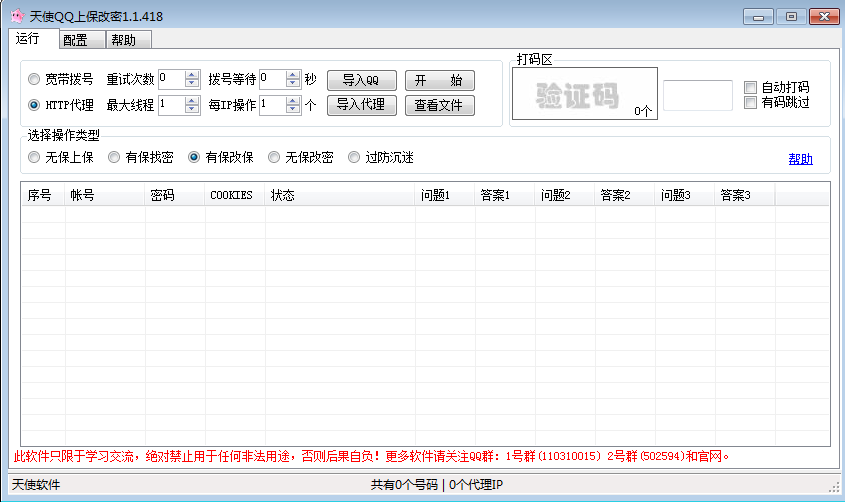The image size is (845, 502).
Task: Switch to the 配置 tab
Action: click(75, 40)
